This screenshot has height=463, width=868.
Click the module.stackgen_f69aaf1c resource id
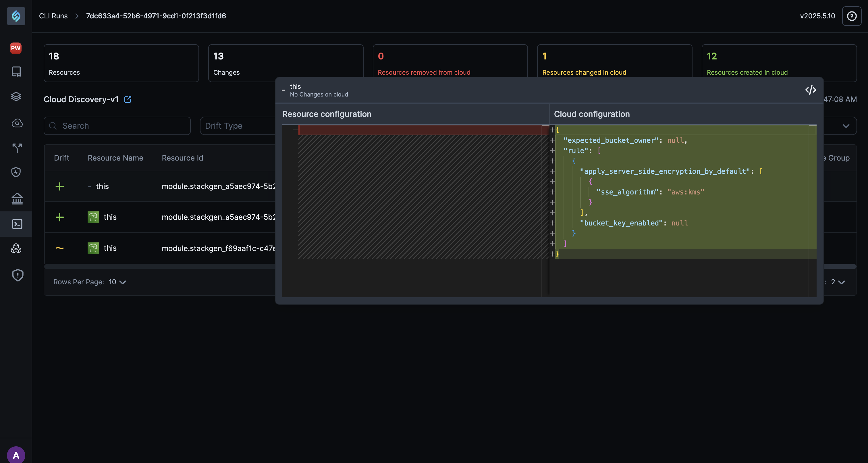pyautogui.click(x=218, y=248)
